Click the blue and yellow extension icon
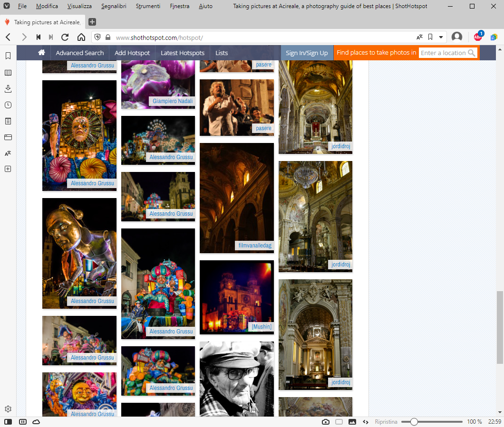 [x=494, y=37]
